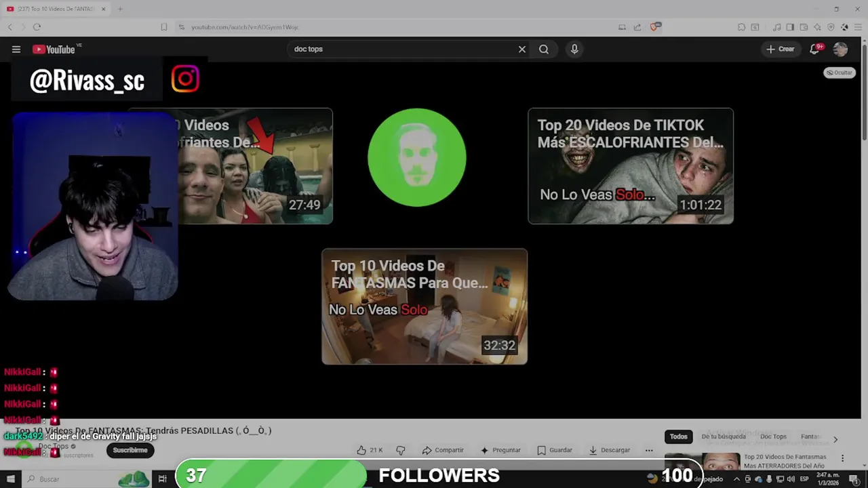
Task: Toggle the browser sidebar panel icon
Action: click(791, 27)
